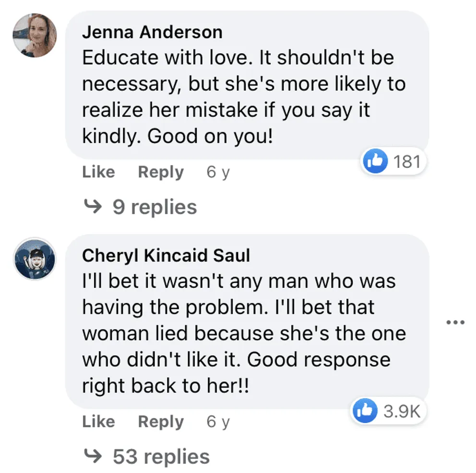Screen dimensions: 476x473
Task: Open Cheryl Kincaid Saul's profile avatar
Action: pyautogui.click(x=35, y=259)
